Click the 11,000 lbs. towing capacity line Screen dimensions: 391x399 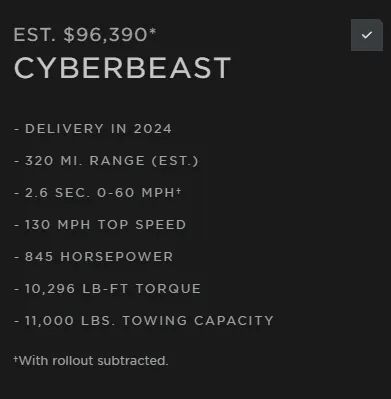pyautogui.click(x=144, y=321)
